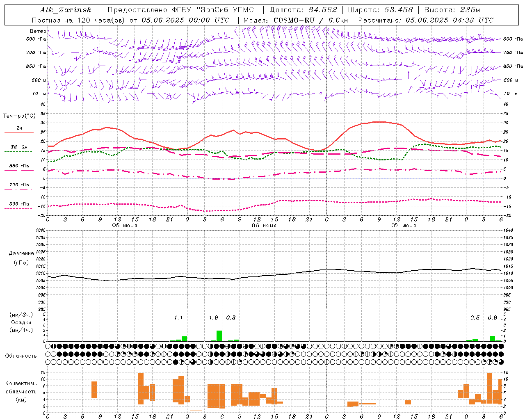Viewport: 525px width, 420px height.
Task: Click the 1.9 precipitation amount label
Action: pos(213,317)
